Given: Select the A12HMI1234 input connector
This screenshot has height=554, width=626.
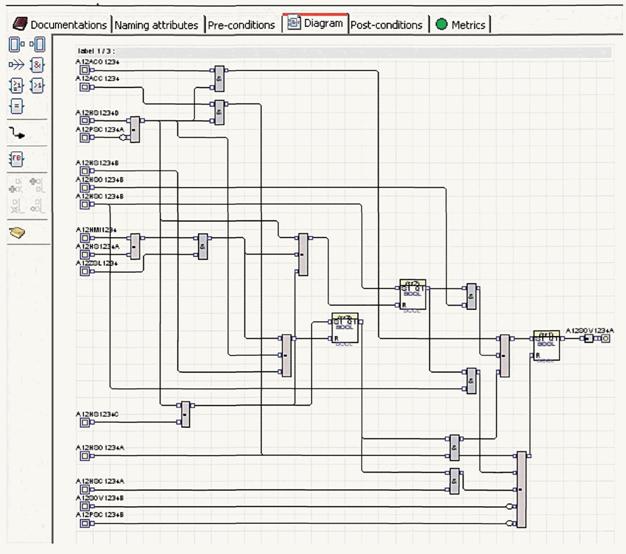Looking at the screenshot, I should (x=85, y=238).
